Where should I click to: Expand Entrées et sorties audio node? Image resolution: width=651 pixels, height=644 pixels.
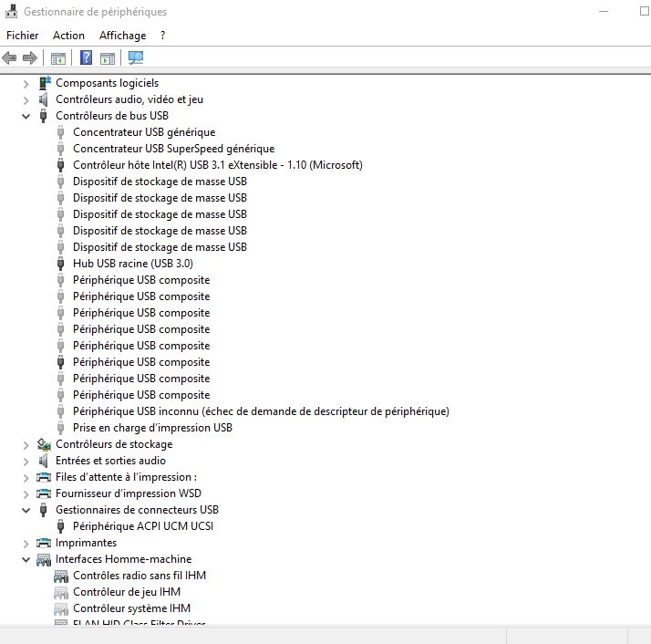(26, 462)
